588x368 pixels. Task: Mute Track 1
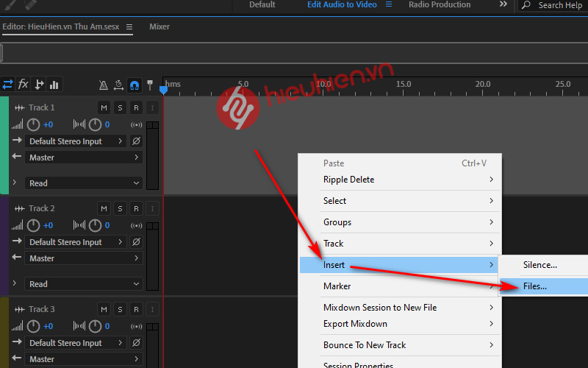tap(104, 107)
